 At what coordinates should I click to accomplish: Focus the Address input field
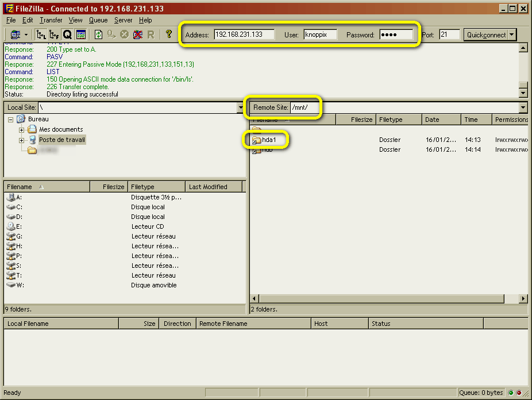point(244,34)
